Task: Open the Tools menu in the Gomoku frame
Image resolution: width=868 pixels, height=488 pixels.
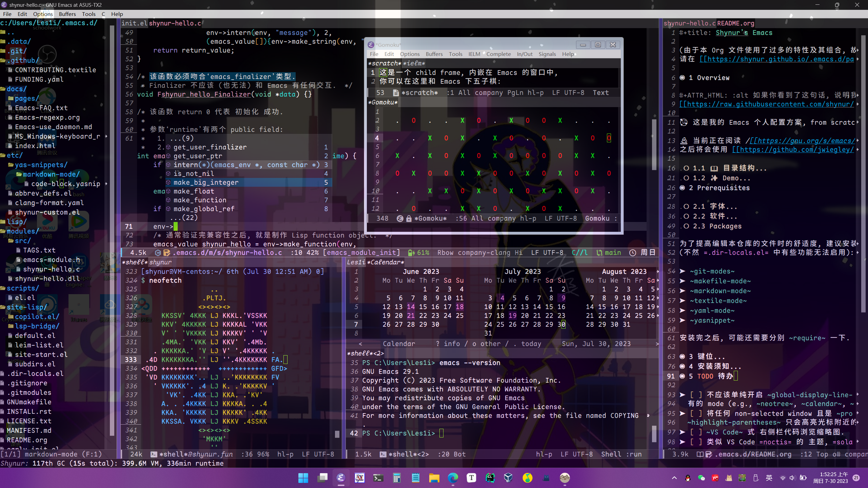Action: point(455,54)
